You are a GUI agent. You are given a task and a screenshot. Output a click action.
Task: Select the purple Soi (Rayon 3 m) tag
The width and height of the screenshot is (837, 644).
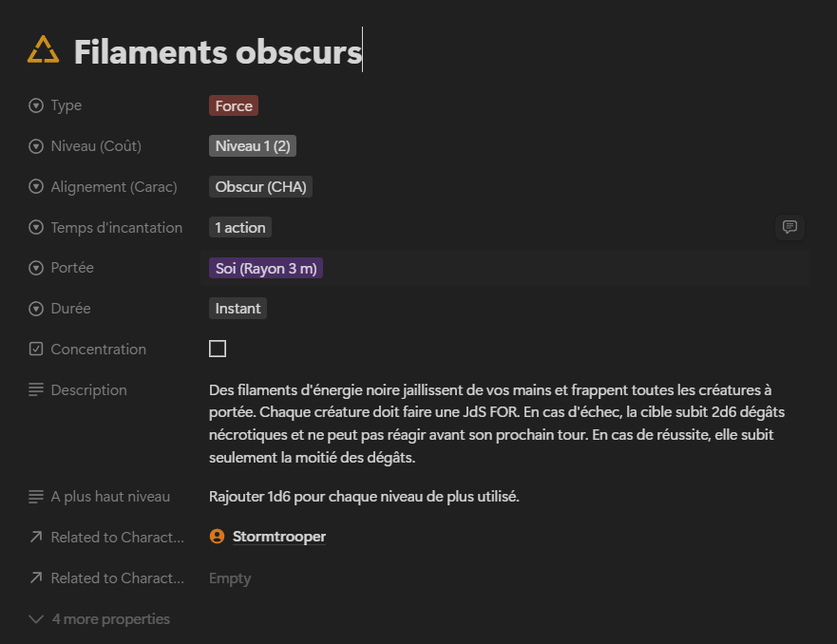tap(266, 268)
